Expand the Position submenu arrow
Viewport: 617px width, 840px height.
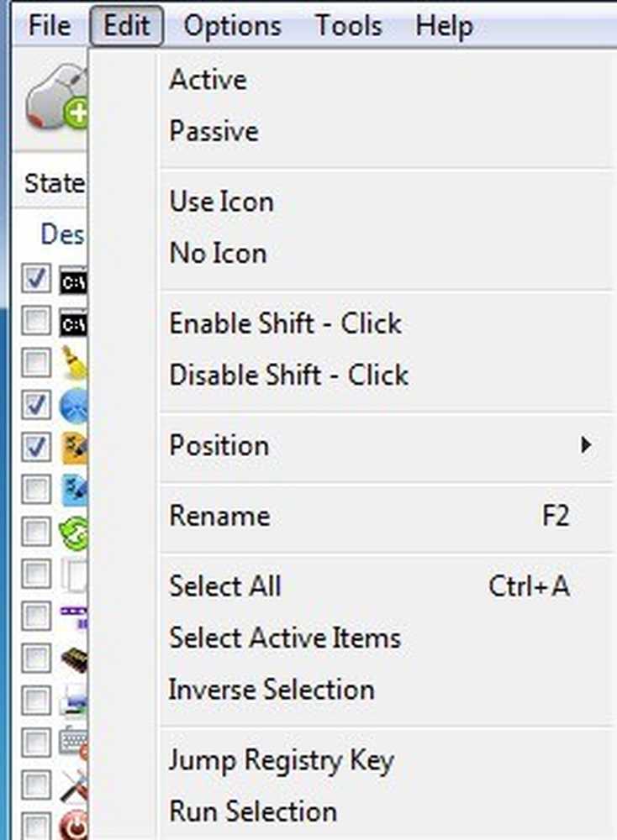pos(586,444)
